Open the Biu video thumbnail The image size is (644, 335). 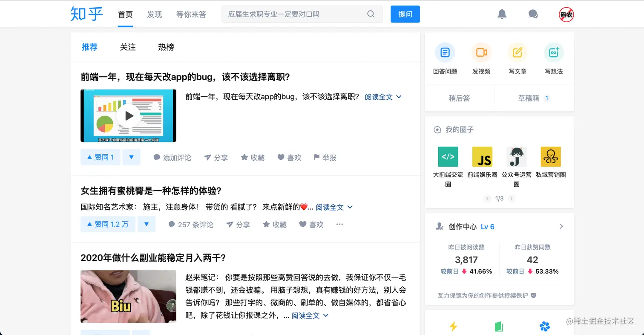tap(128, 297)
